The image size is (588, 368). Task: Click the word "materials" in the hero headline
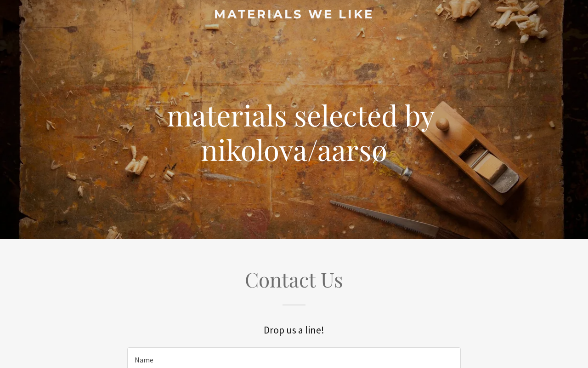227,115
